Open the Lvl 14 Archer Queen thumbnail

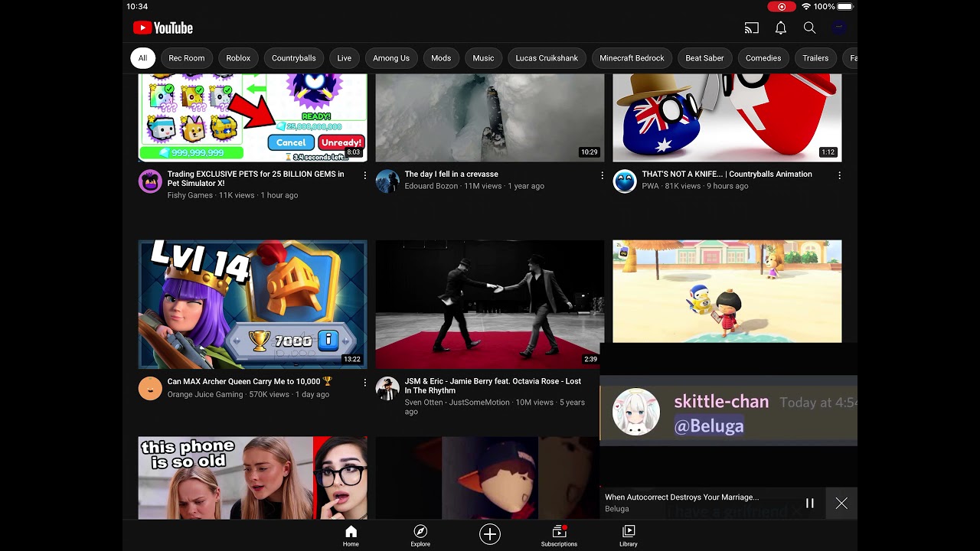tap(253, 305)
